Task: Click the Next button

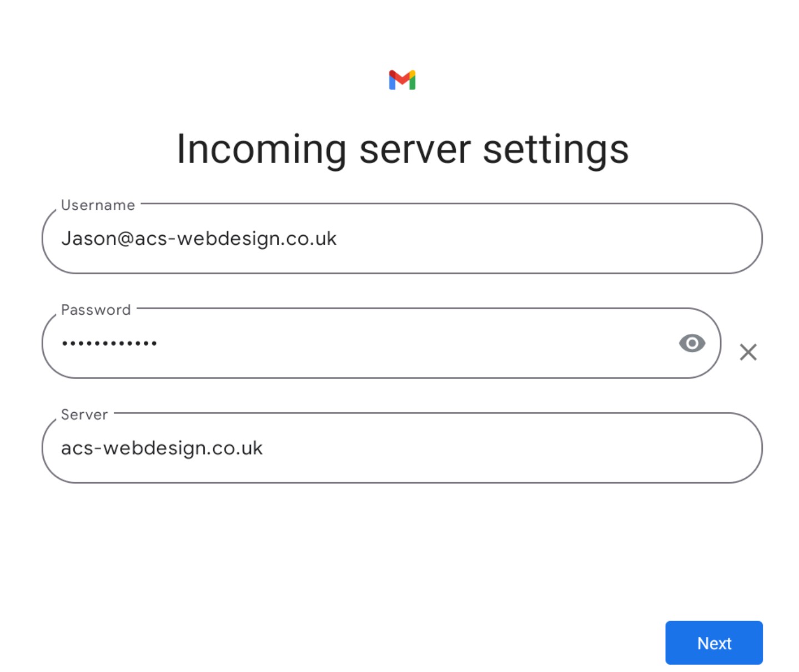Action: click(x=713, y=643)
